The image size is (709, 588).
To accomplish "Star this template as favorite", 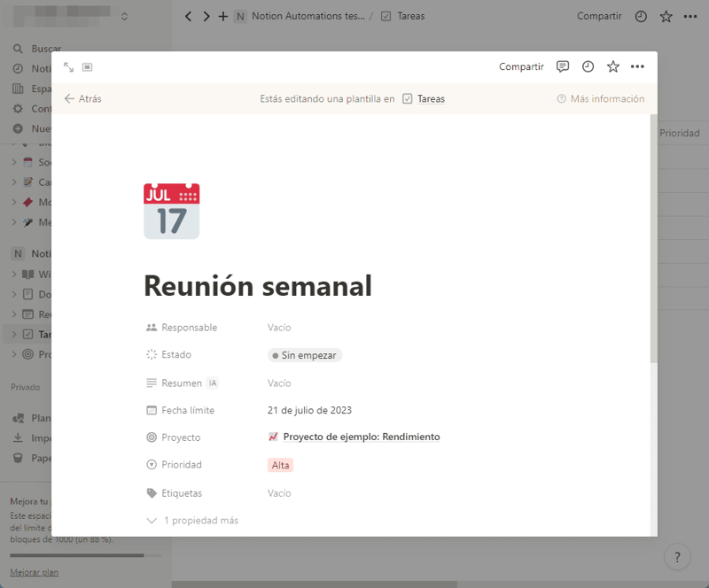I will [x=612, y=66].
